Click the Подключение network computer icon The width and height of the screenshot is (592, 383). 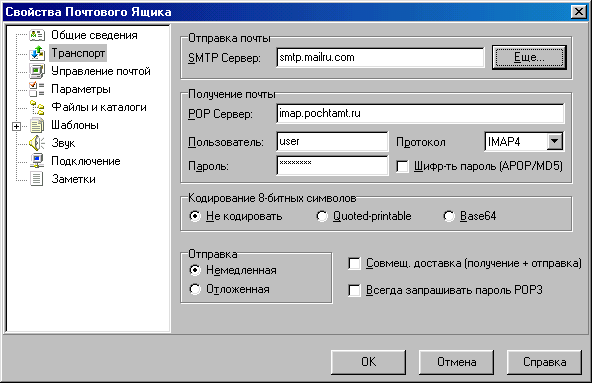pos(37,161)
